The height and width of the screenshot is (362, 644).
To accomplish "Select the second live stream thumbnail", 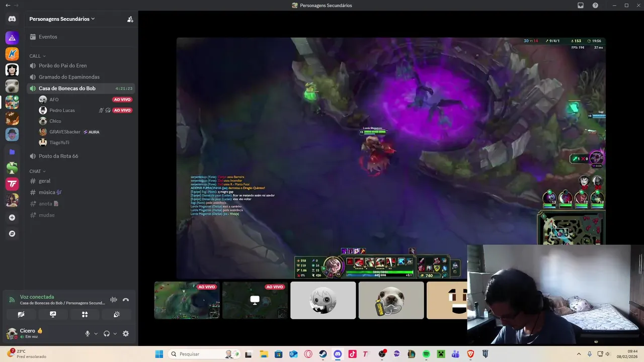I will click(255, 300).
